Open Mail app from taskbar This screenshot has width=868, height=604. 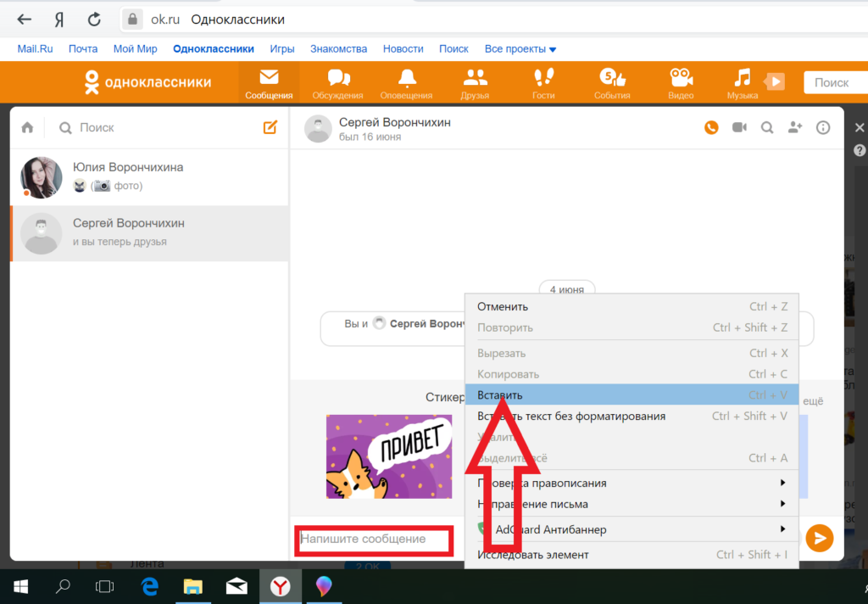click(236, 586)
